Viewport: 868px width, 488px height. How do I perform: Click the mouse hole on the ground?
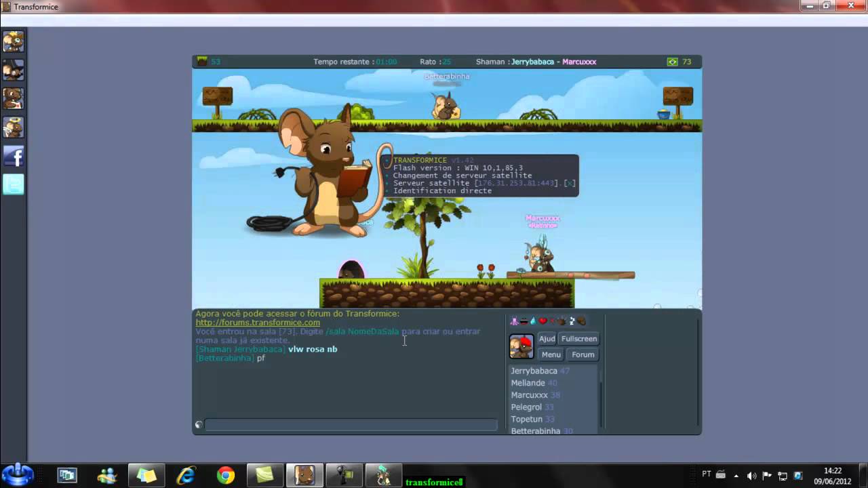click(351, 270)
